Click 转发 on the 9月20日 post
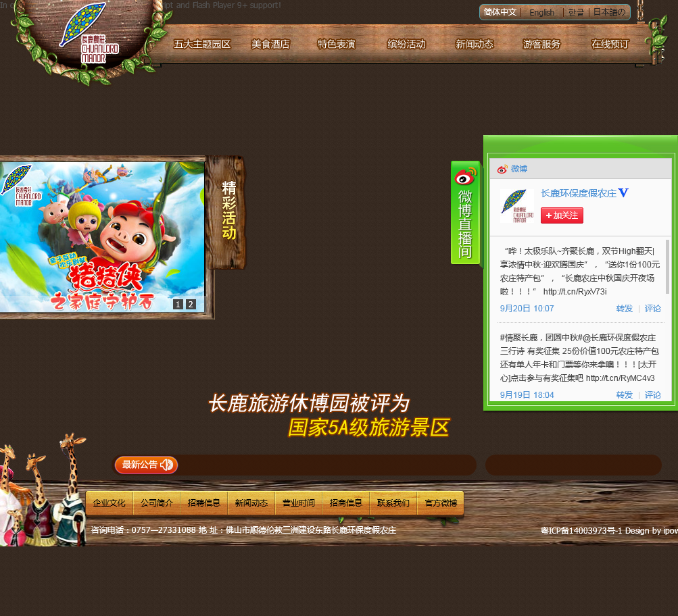Viewport: 678px width, 616px height. click(625, 309)
